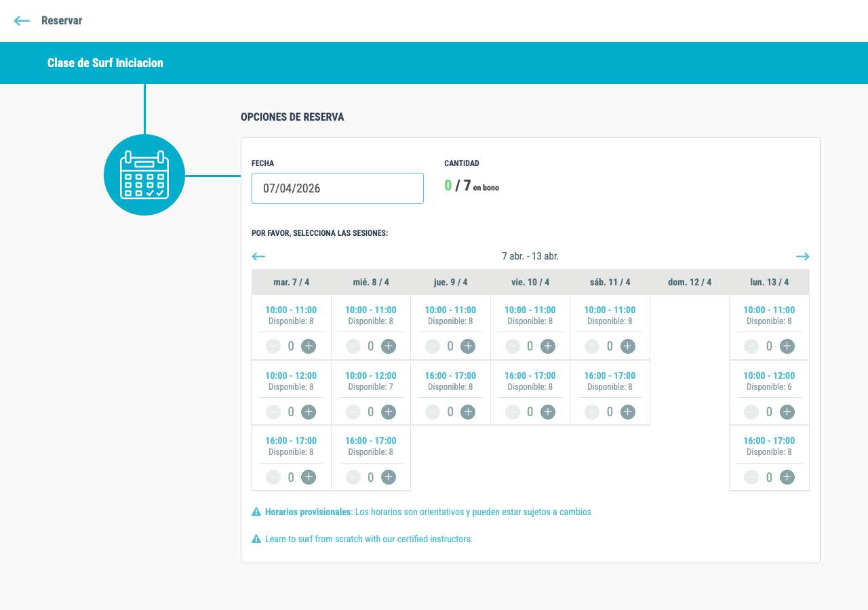
Task: Increase Monday 13/4 10:00-12:00 session count
Action: [787, 411]
